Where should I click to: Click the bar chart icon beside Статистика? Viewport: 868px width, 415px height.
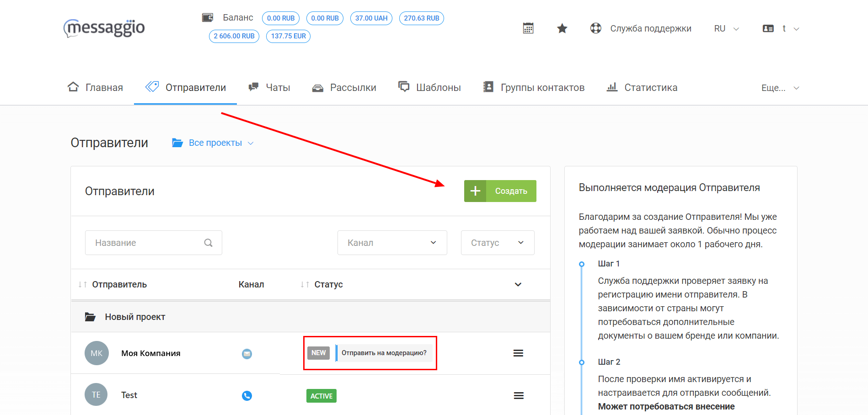pos(612,87)
